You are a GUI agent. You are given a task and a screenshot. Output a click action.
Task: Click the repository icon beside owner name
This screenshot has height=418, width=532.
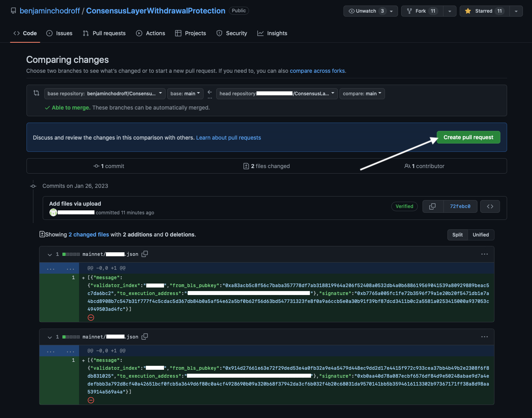point(13,11)
